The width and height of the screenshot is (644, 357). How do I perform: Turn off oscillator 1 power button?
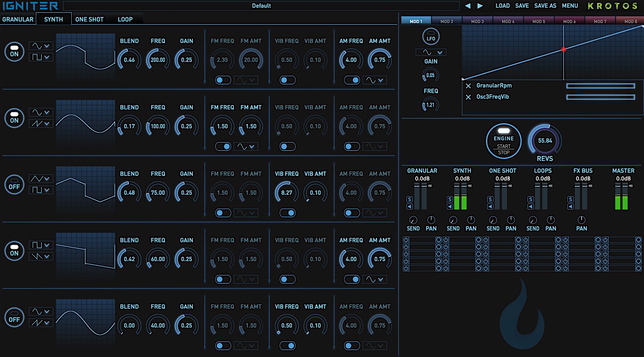[x=14, y=52]
